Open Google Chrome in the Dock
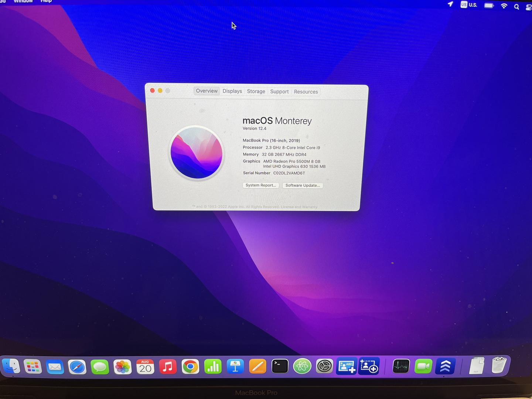This screenshot has height=399, width=532. [x=190, y=367]
